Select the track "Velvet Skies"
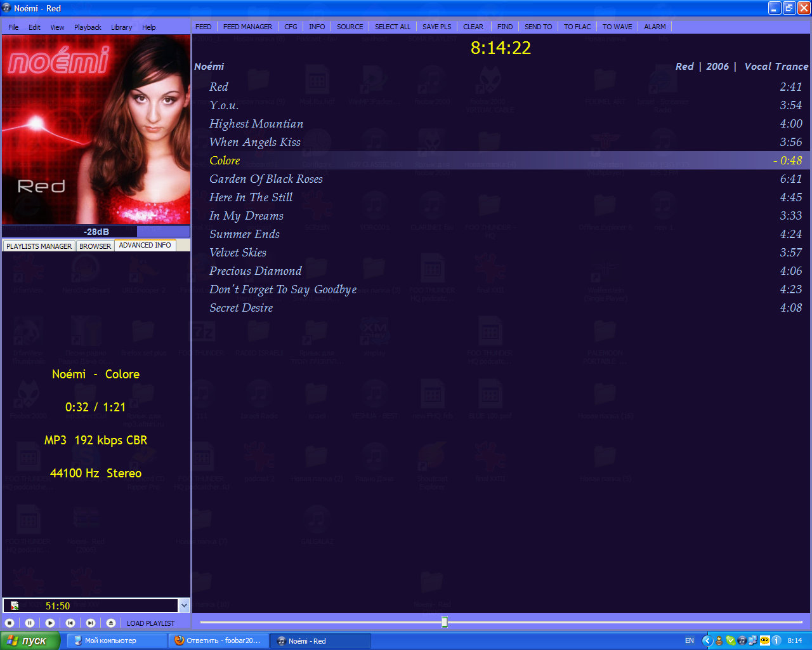This screenshot has width=812, height=650. click(x=501, y=253)
